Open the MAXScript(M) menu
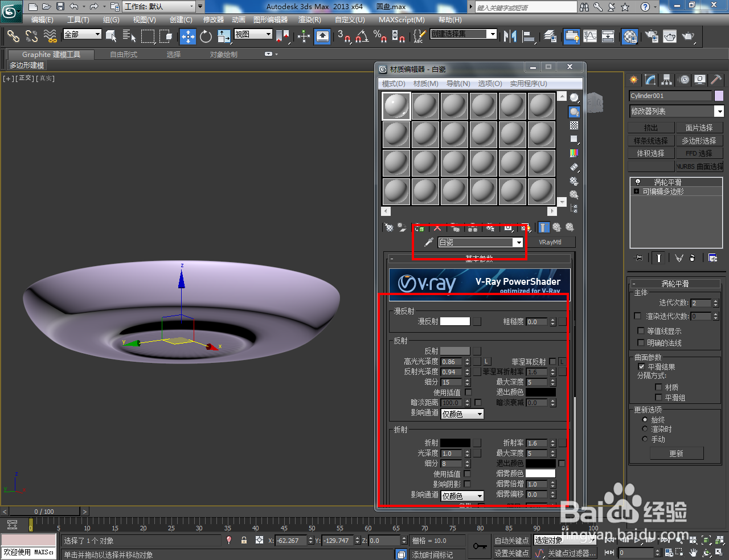This screenshot has width=729, height=560. 402,20
